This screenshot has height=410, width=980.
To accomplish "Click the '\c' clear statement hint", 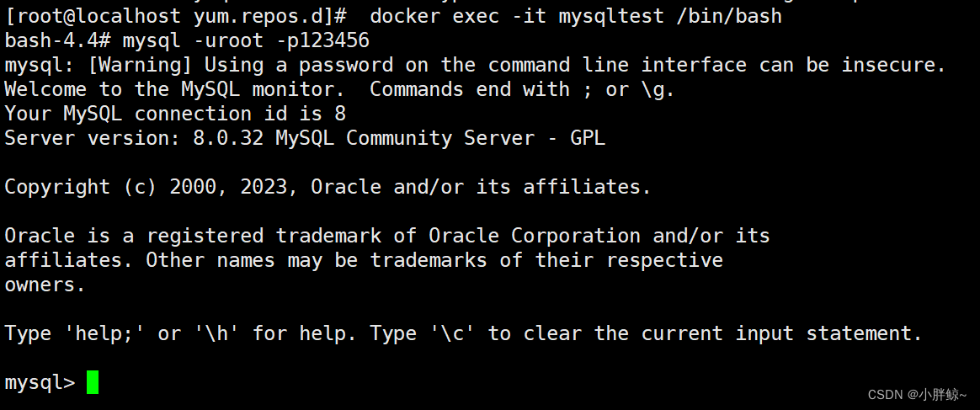I will point(453,333).
